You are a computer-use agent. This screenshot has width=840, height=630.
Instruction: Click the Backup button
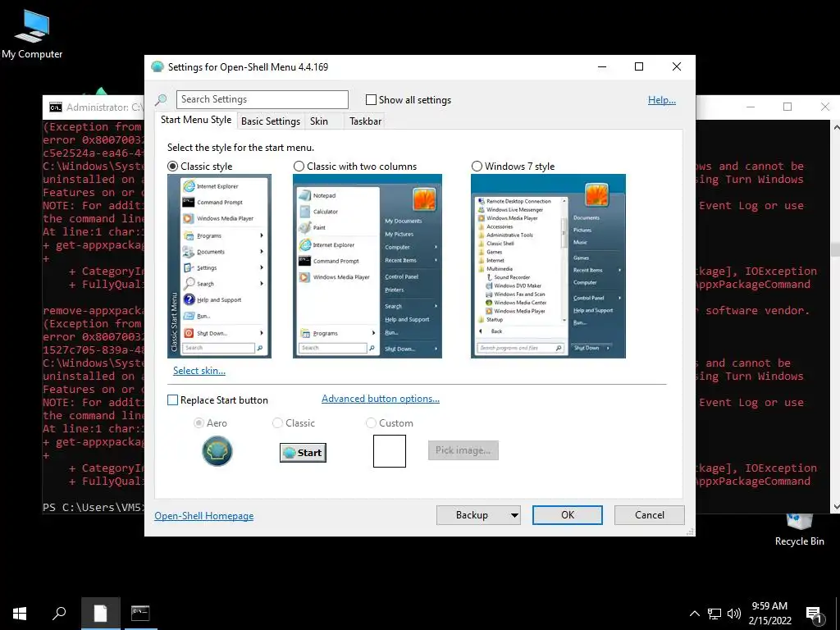[x=472, y=515]
